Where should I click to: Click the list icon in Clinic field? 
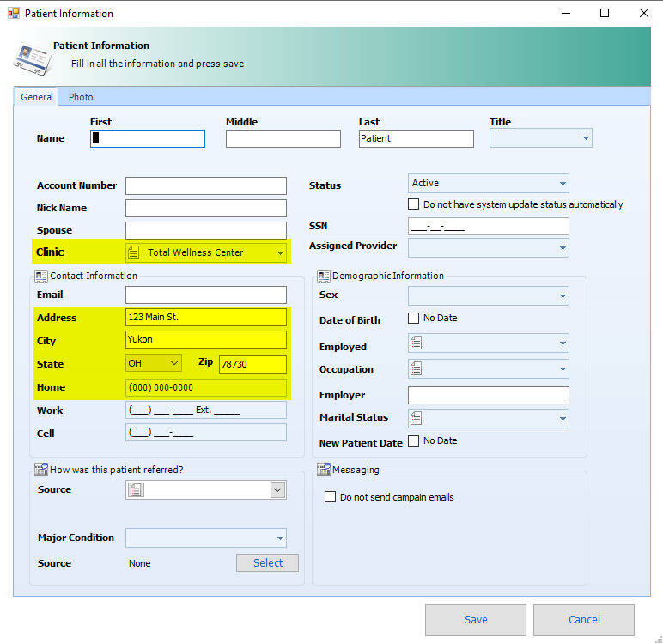point(134,252)
